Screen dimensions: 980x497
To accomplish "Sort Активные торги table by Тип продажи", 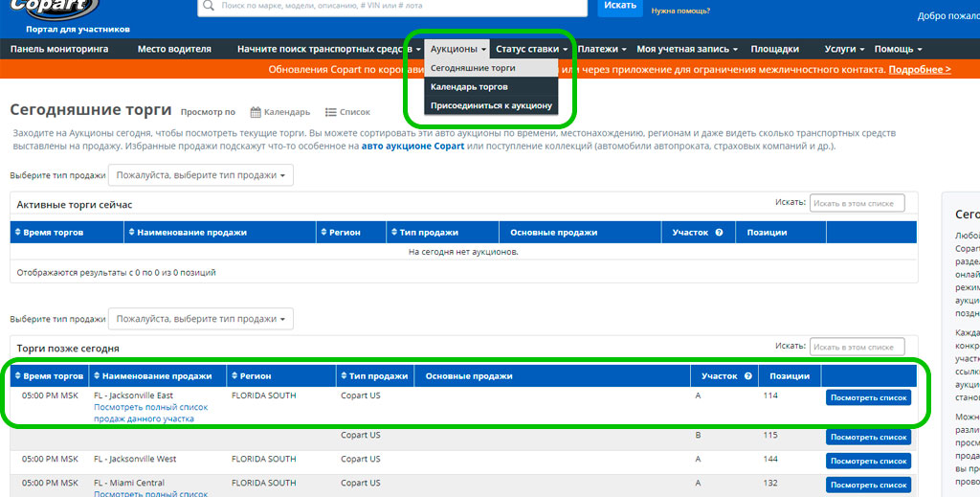I will click(x=424, y=233).
